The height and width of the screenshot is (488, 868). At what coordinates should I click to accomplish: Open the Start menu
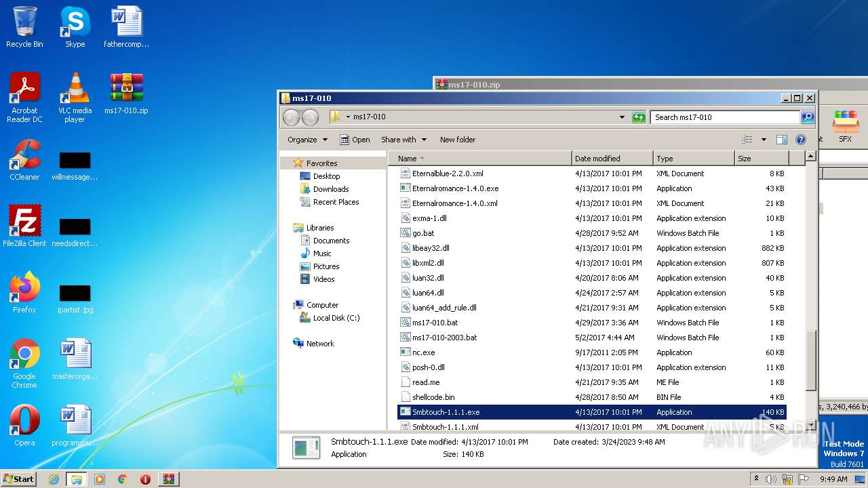click(18, 479)
